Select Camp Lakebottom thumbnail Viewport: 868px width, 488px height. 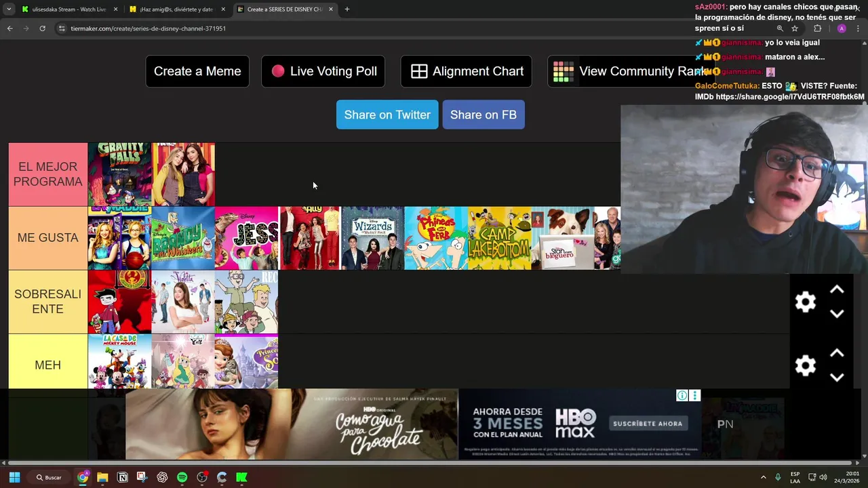pos(500,238)
